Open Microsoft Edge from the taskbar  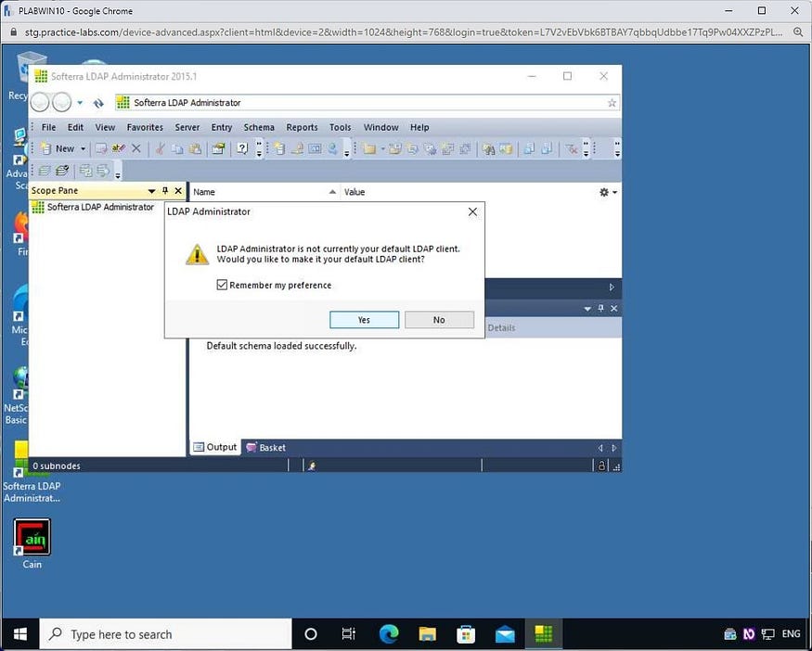389,634
